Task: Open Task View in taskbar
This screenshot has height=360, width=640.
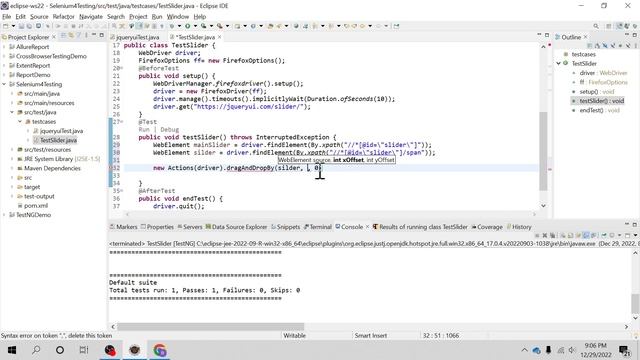Action: [84, 350]
